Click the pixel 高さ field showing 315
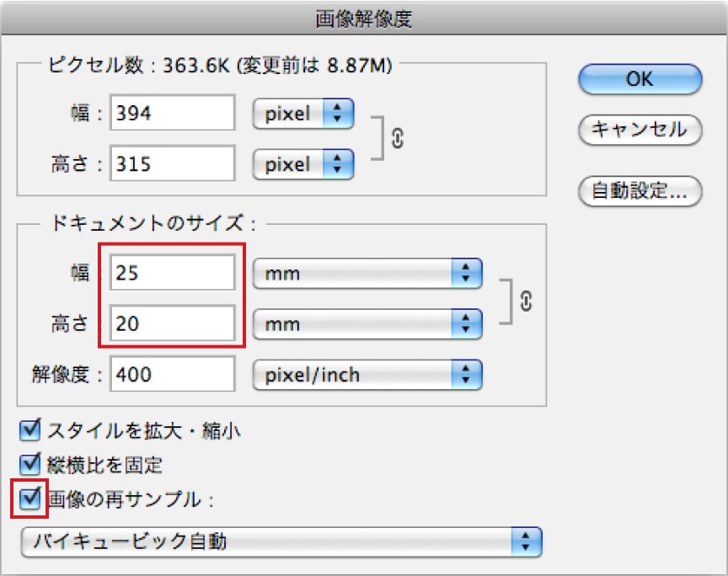The image size is (728, 576). 173,163
